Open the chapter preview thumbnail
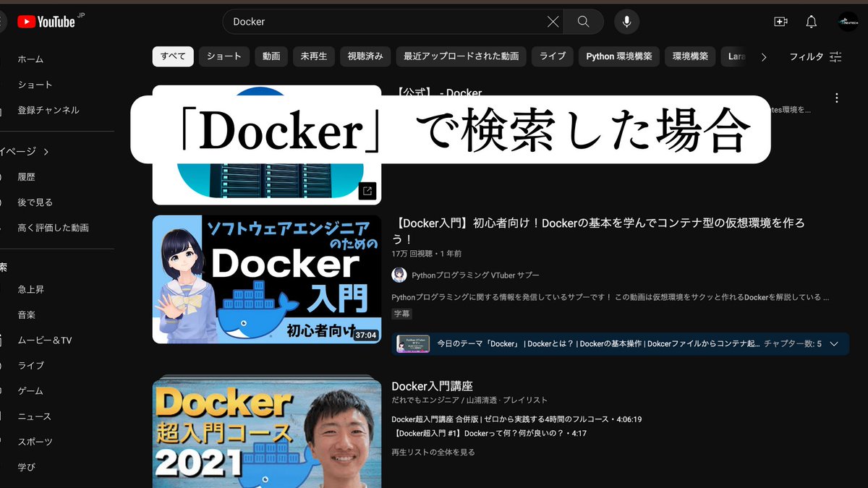 pos(413,344)
